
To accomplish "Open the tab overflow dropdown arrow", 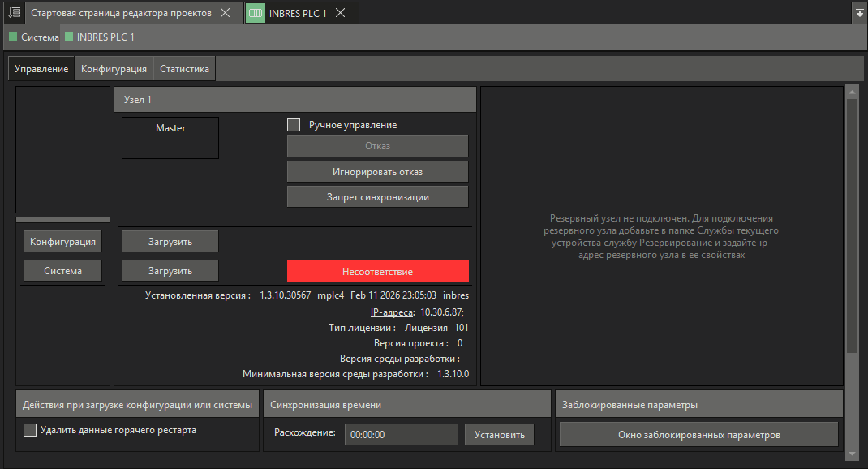I will [860, 13].
